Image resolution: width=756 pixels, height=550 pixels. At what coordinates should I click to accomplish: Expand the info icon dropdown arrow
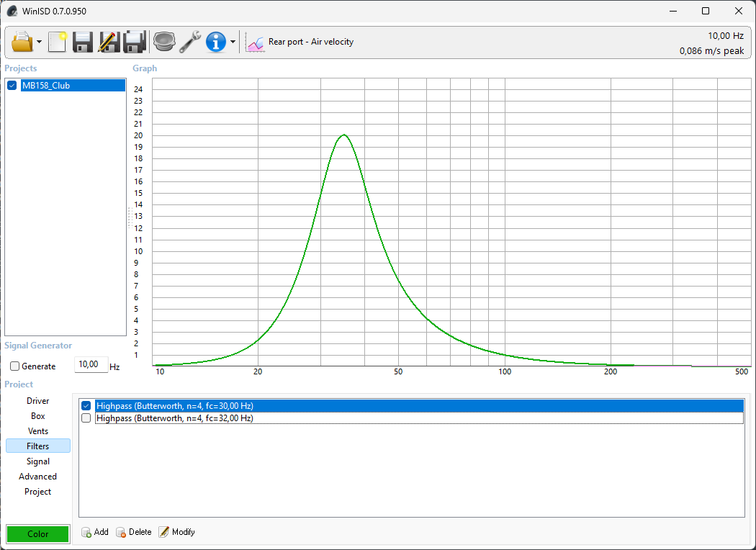click(233, 42)
